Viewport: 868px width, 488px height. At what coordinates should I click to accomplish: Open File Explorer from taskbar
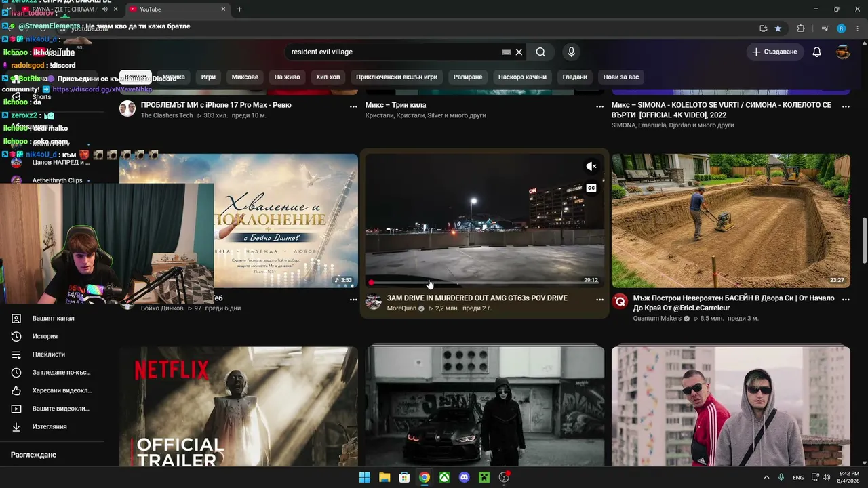click(x=384, y=477)
